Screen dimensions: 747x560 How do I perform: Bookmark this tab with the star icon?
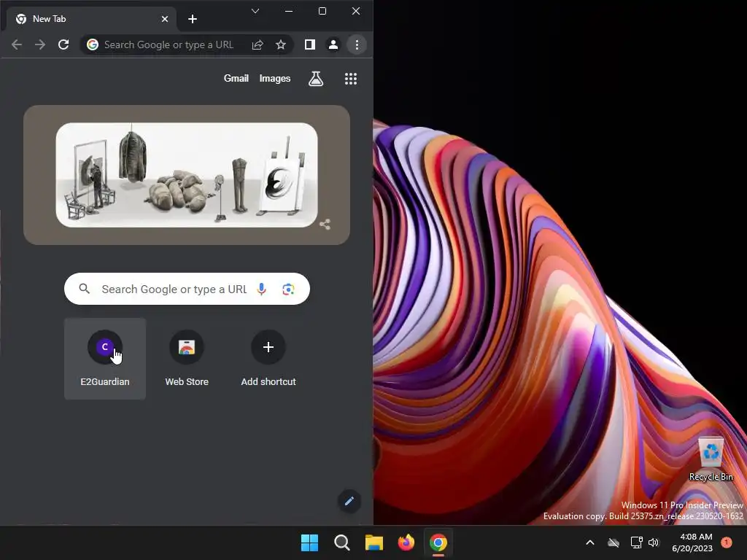[281, 44]
